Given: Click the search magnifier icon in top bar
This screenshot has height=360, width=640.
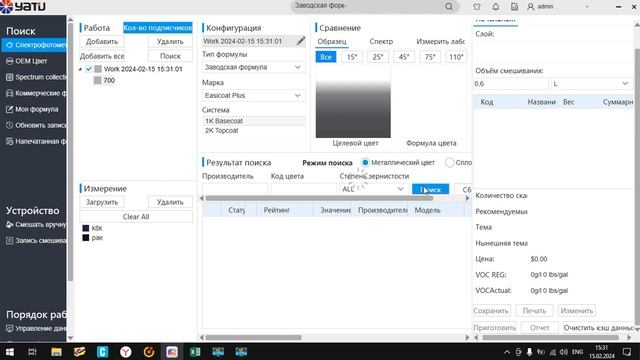Looking at the screenshot, I should [449, 7].
